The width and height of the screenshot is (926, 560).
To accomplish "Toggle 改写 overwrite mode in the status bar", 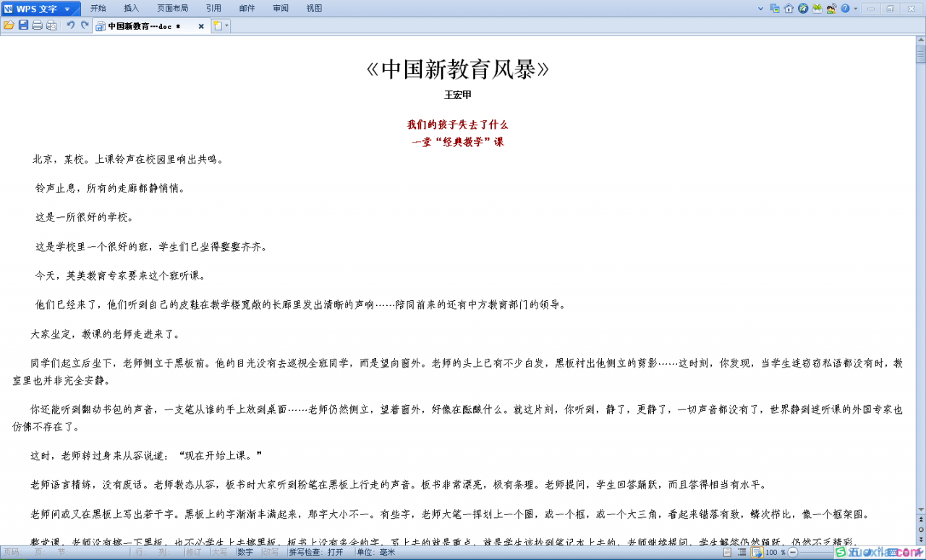I will [271, 552].
